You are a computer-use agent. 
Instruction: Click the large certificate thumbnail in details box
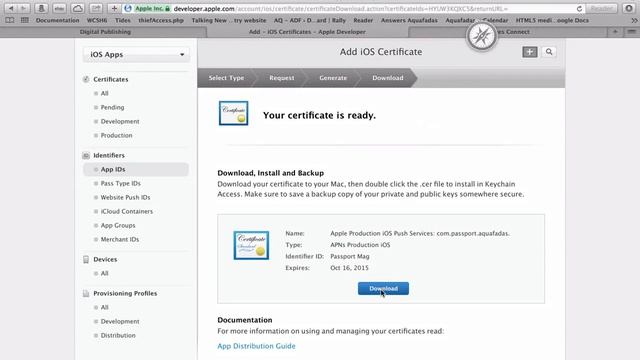click(251, 245)
